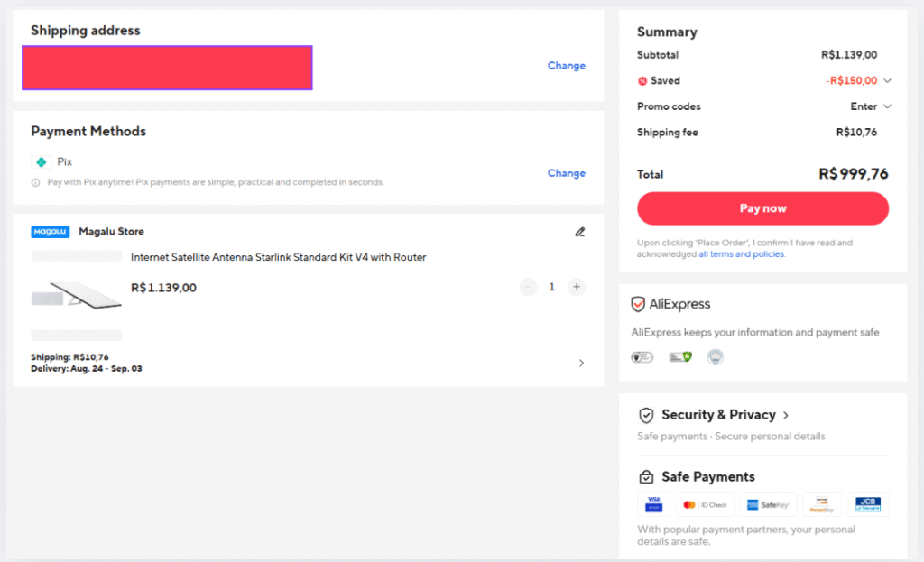The image size is (924, 562).
Task: Change the shipping address
Action: pos(566,66)
